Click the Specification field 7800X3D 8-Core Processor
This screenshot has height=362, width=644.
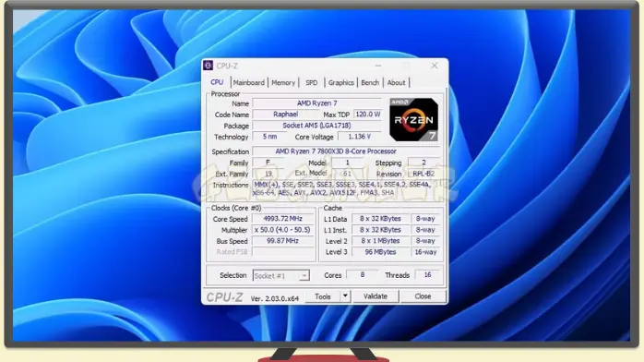pos(346,151)
